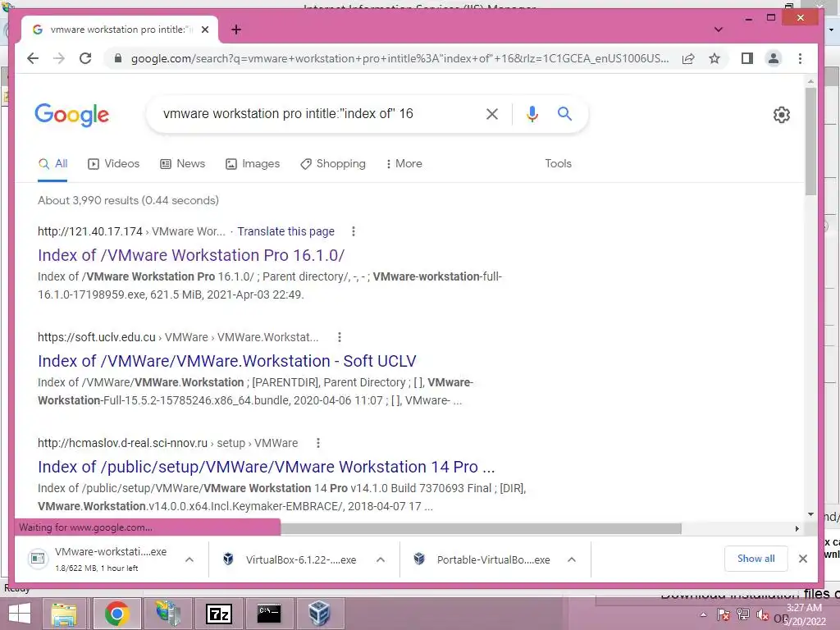The height and width of the screenshot is (630, 840).
Task: Open the Chrome profile avatar
Action: click(x=773, y=58)
